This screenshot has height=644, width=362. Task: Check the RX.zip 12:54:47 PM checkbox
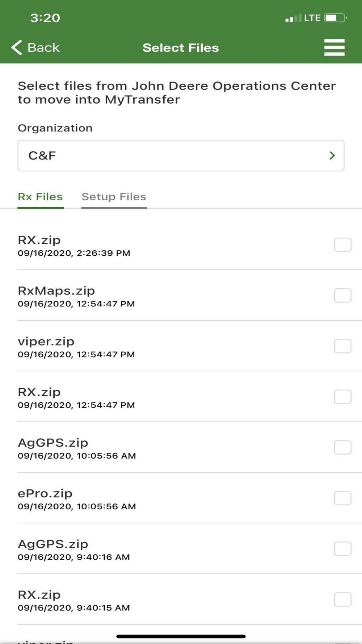click(342, 397)
